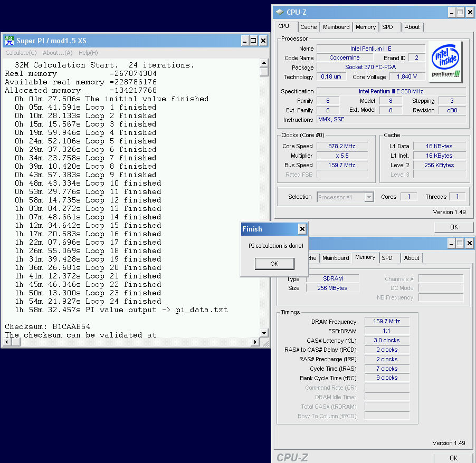Click the Bank Cycle Time 9 clocks field
The height and width of the screenshot is (463, 476).
(x=387, y=378)
